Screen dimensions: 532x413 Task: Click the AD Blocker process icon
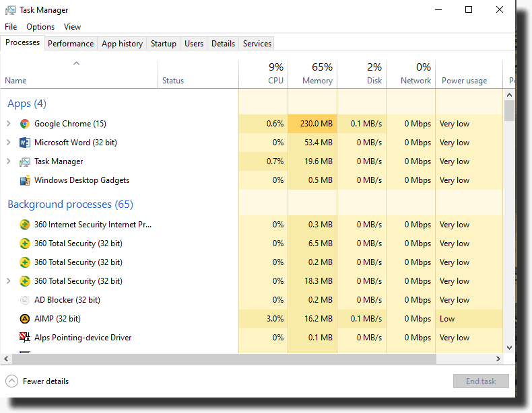pos(24,300)
